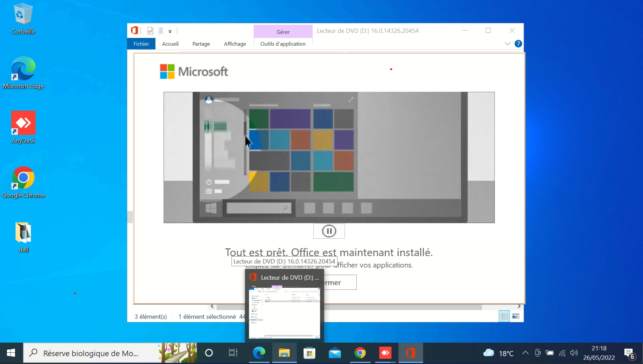The width and height of the screenshot is (643, 364).
Task: Expand the ribbon with the chevron
Action: (x=508, y=44)
